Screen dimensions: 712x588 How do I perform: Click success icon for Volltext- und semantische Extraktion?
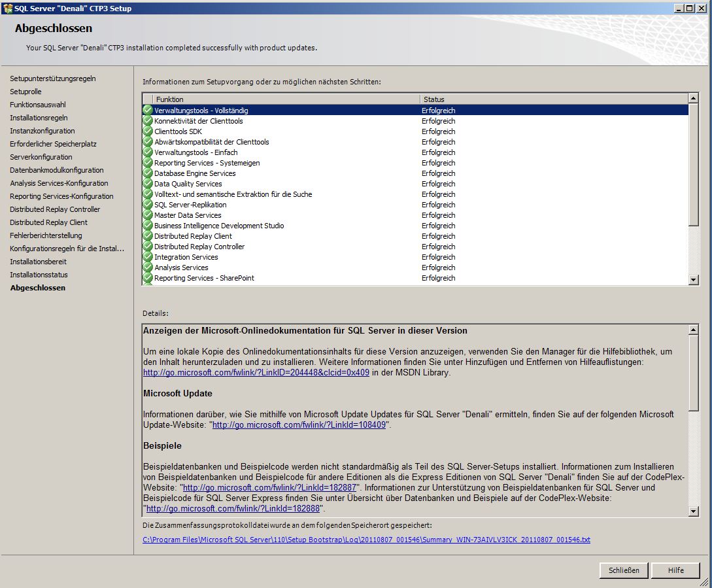(148, 194)
